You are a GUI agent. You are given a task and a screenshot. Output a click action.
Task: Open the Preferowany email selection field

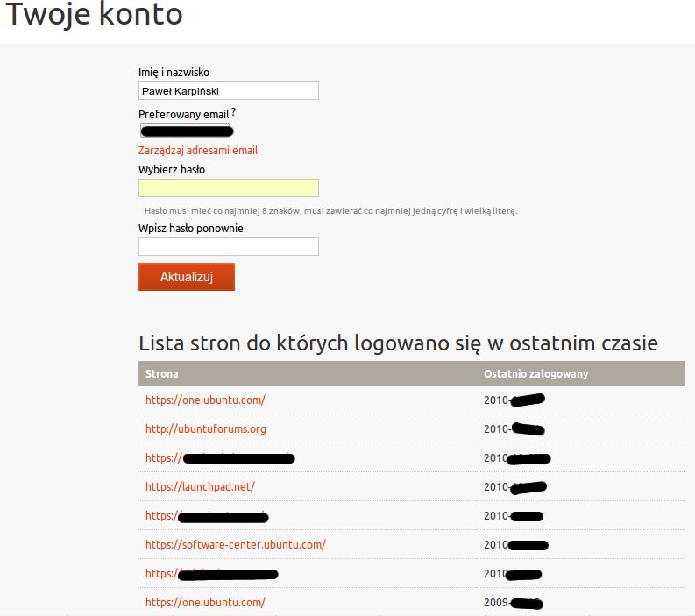click(x=186, y=131)
